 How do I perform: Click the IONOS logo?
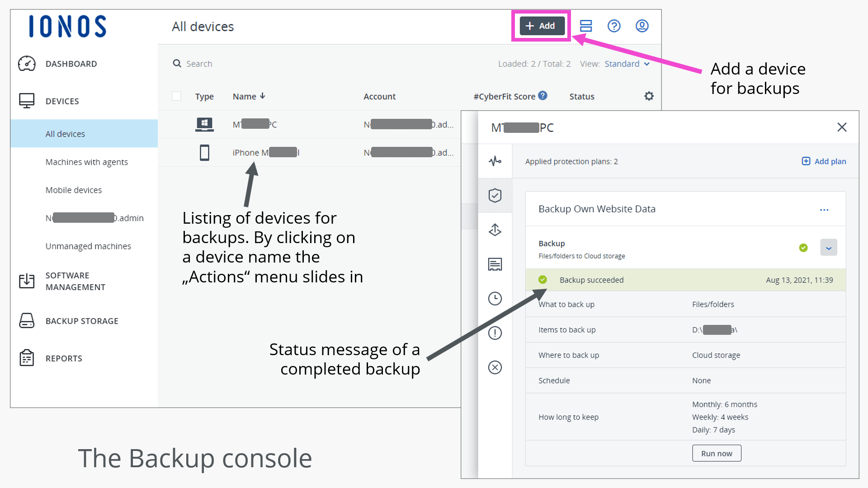(x=68, y=27)
